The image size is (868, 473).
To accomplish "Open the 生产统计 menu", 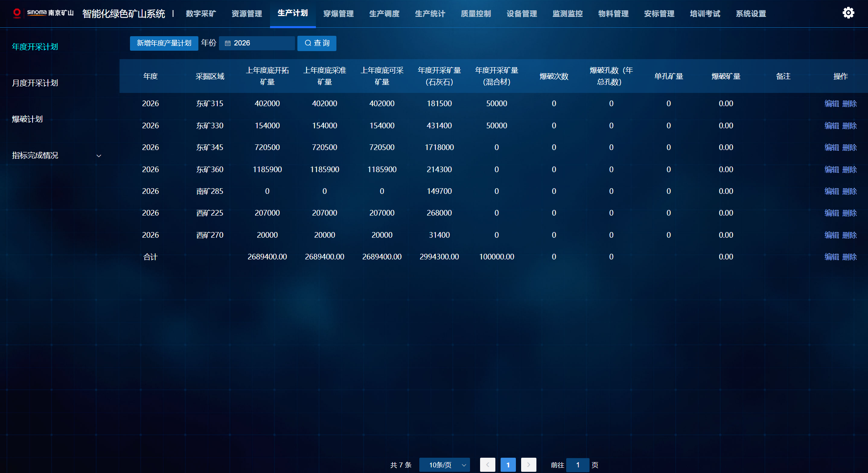I will point(431,14).
